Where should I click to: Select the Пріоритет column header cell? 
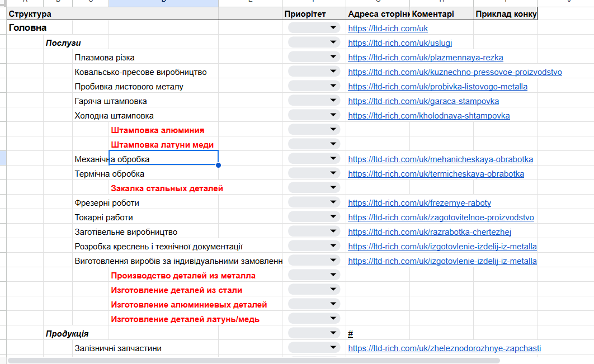tap(314, 14)
